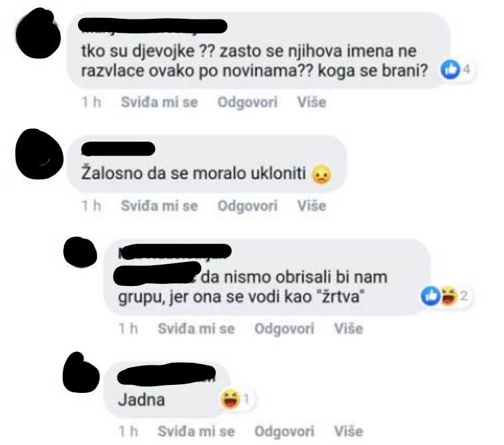Open the first commenter's redacted profile picture
Image resolution: width=504 pixels, height=445 pixels.
tap(38, 33)
